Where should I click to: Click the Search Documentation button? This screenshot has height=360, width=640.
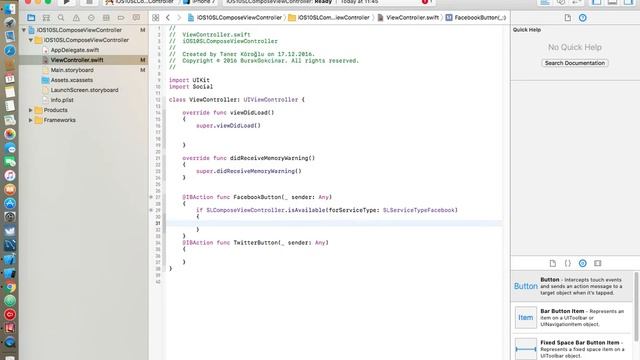click(575, 63)
